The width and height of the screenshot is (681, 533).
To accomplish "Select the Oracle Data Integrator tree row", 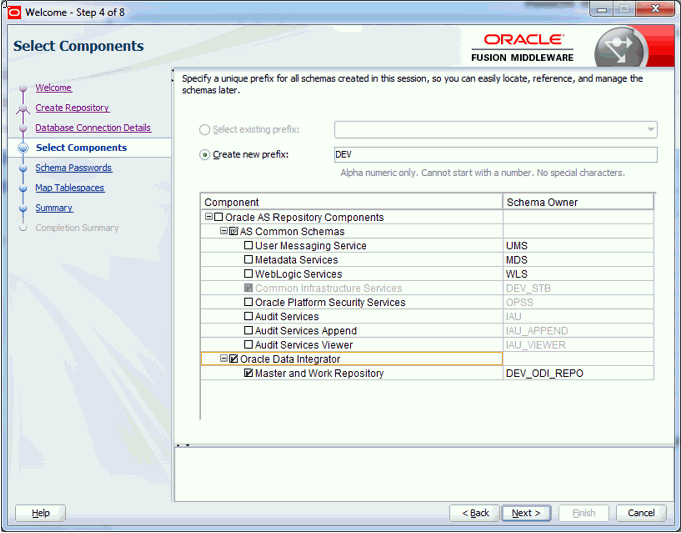I will (352, 359).
